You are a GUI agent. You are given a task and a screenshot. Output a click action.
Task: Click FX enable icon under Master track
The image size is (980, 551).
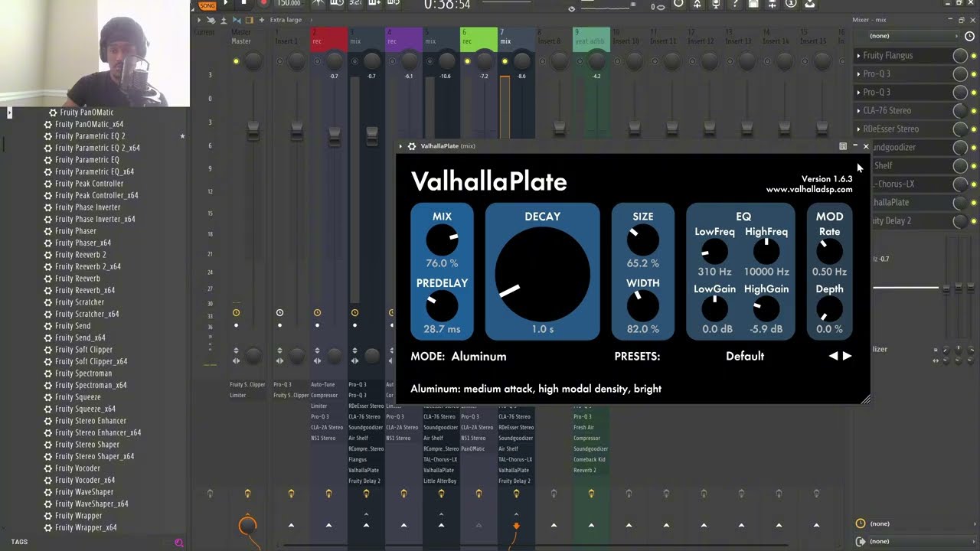(x=247, y=494)
